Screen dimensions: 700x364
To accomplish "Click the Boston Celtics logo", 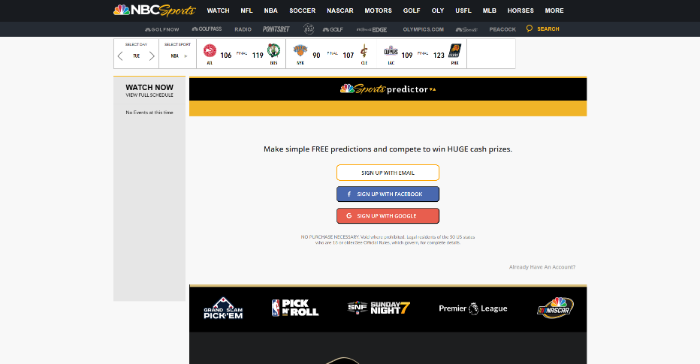I will tap(273, 50).
